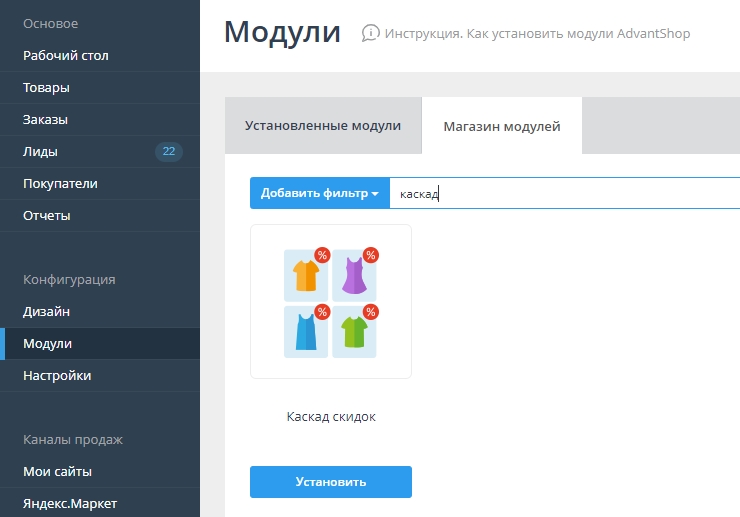Click the leads counter badge showing 22

168,152
